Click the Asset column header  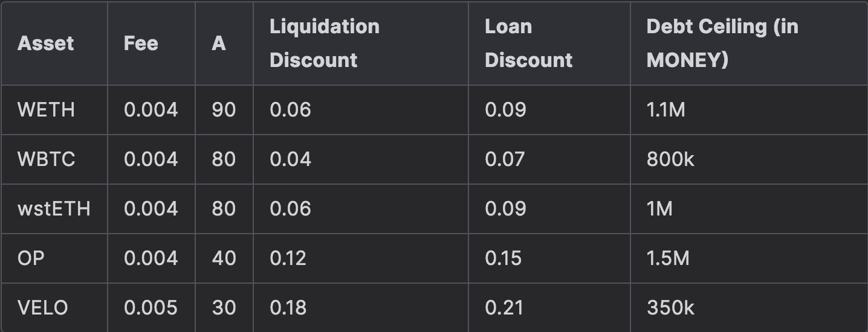tap(46, 43)
